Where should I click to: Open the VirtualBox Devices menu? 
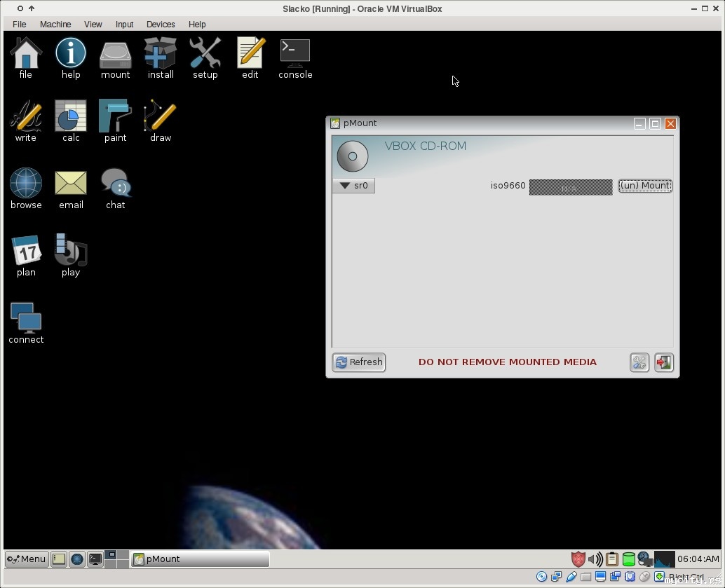[x=161, y=24]
